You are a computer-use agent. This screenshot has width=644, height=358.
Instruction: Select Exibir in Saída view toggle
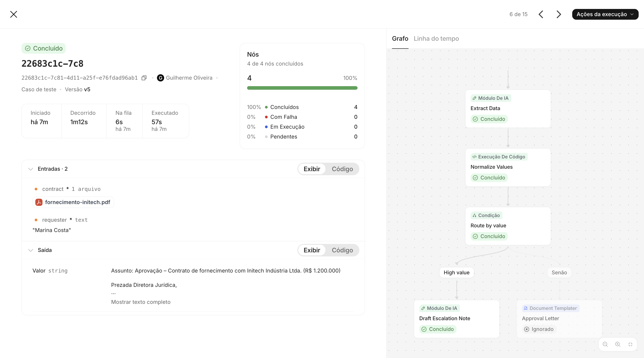pos(312,250)
